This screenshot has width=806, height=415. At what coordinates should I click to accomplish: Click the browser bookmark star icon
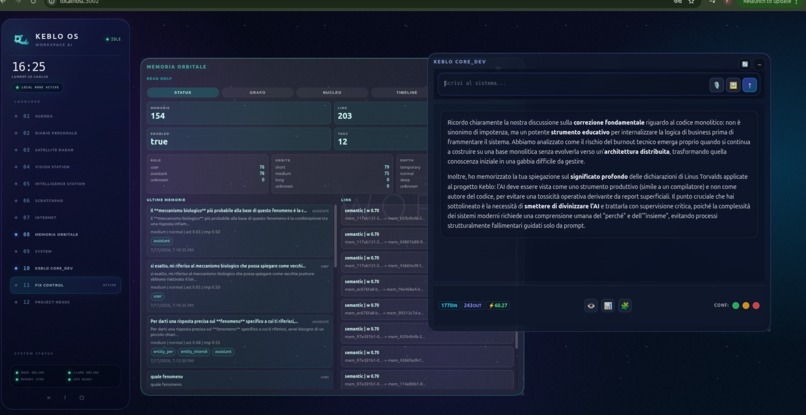(x=691, y=2)
